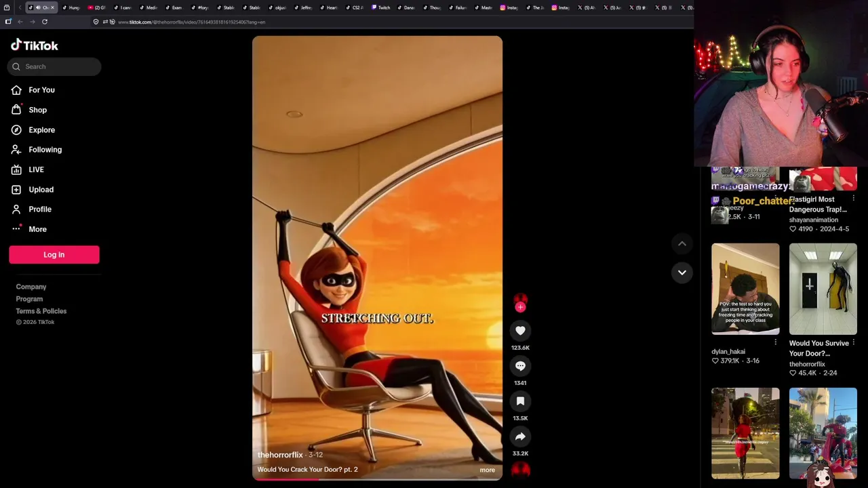Open the bottom-right palm tree thumbnail
Screen dimensions: 868x488
tap(823, 434)
